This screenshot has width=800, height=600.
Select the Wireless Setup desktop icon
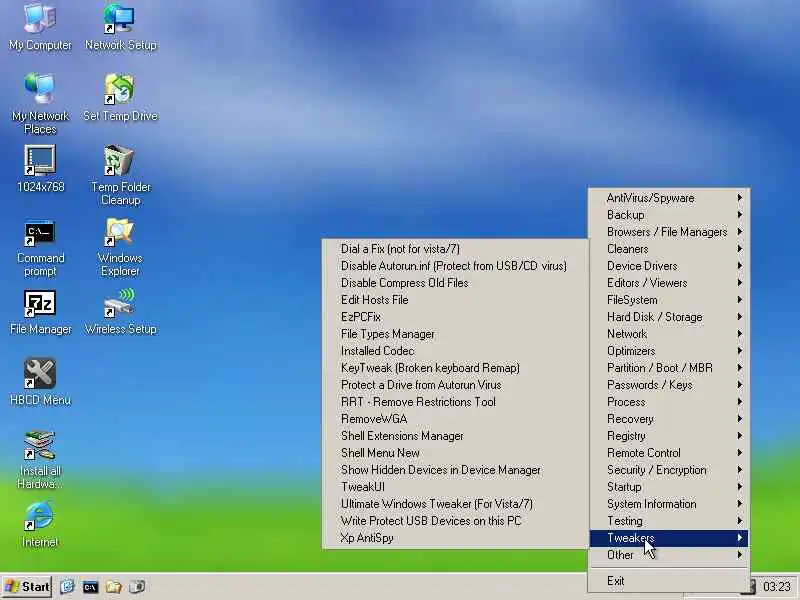[120, 311]
